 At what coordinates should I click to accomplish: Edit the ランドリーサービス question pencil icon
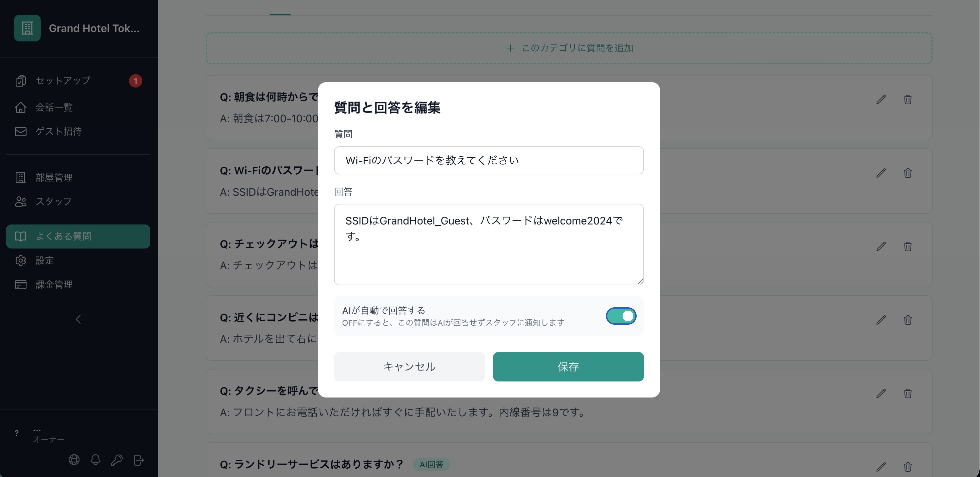coord(881,467)
